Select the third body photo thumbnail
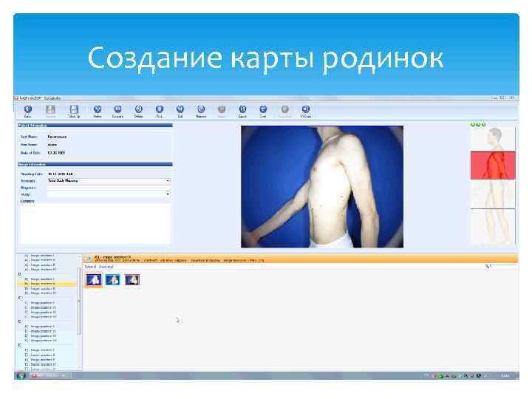 tap(132, 280)
